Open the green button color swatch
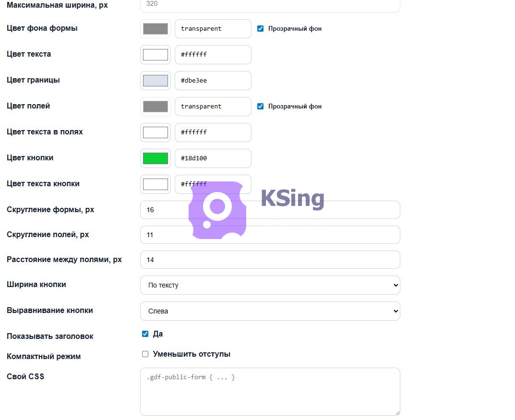 click(156, 158)
